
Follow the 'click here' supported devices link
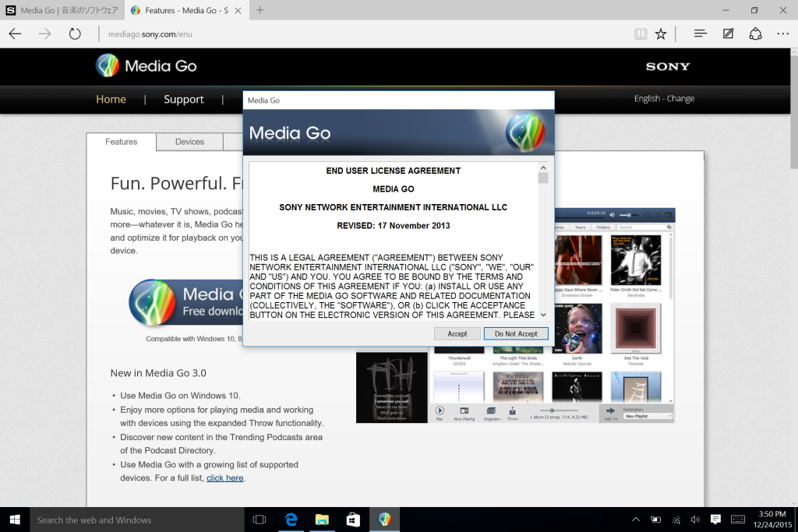pos(225,478)
